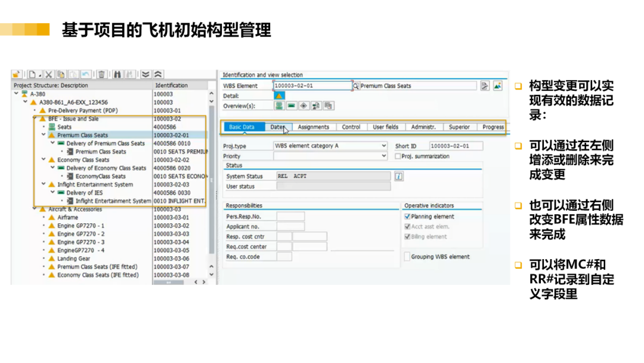Toggle the Grouping WBS element checkbox
The height and width of the screenshot is (363, 644).
pos(407,257)
